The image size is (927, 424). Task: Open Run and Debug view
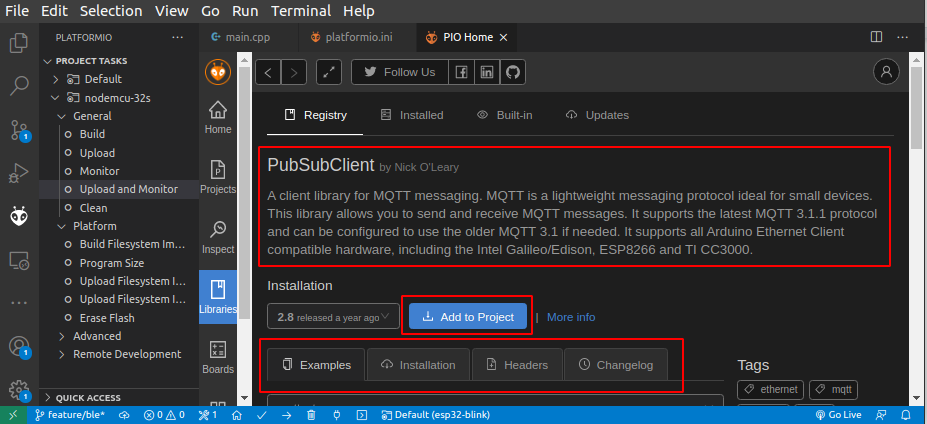coord(19,173)
